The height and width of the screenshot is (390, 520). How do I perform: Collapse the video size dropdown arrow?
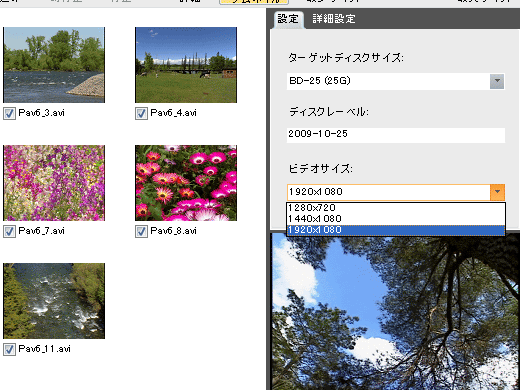[497, 192]
